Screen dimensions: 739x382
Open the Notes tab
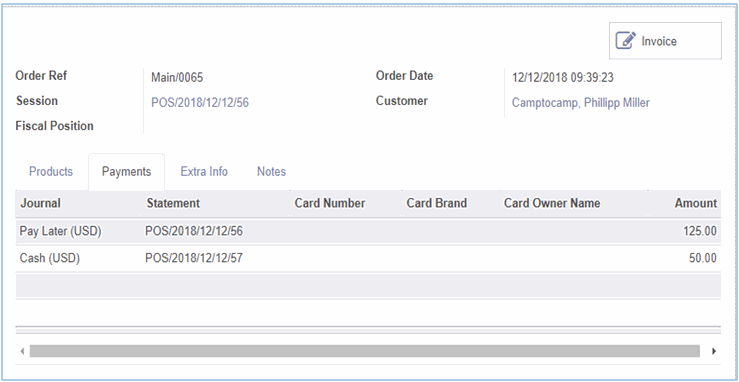pos(271,171)
